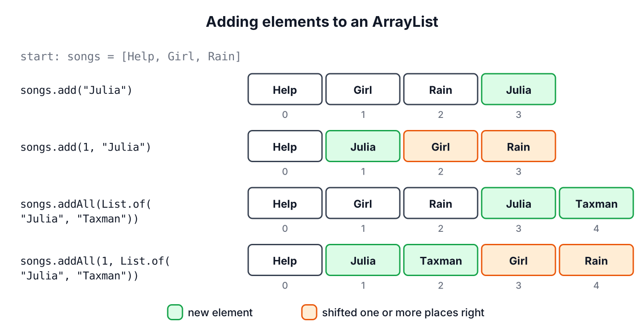Click the white Girl cell in the addAll(List.of( row
The width and height of the screenshot is (644, 335).
click(x=363, y=203)
